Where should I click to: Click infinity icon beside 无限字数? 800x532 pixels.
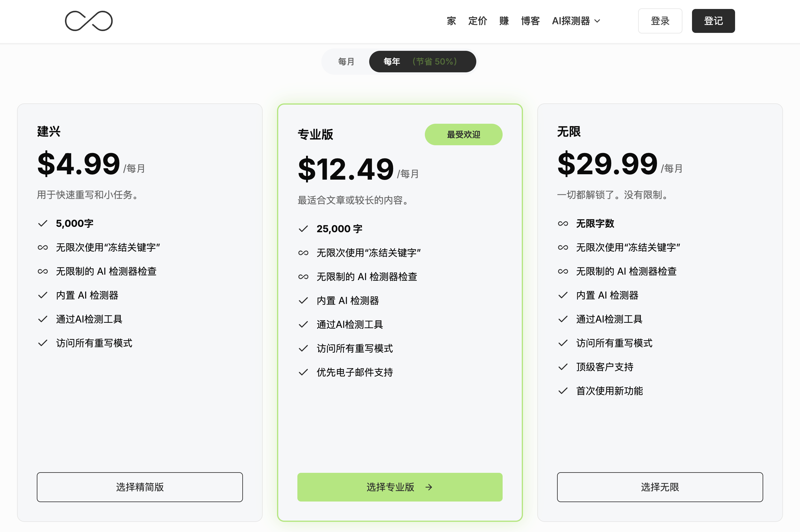point(563,224)
